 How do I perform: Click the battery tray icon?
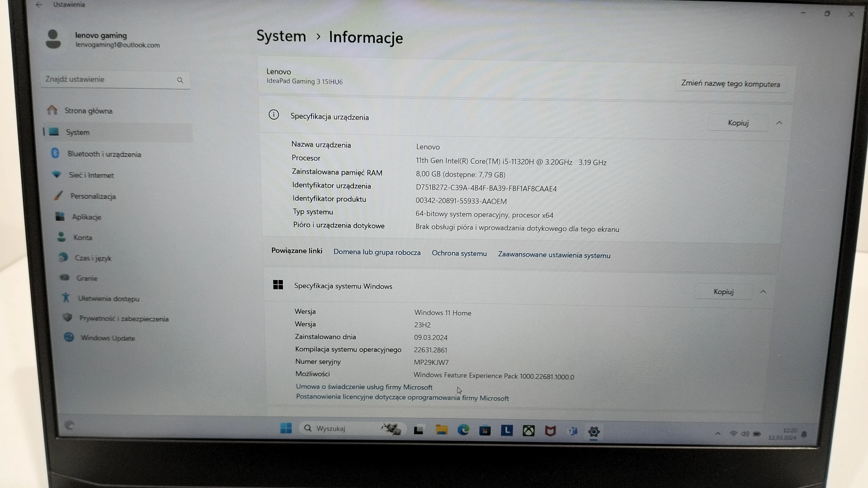[x=757, y=434]
